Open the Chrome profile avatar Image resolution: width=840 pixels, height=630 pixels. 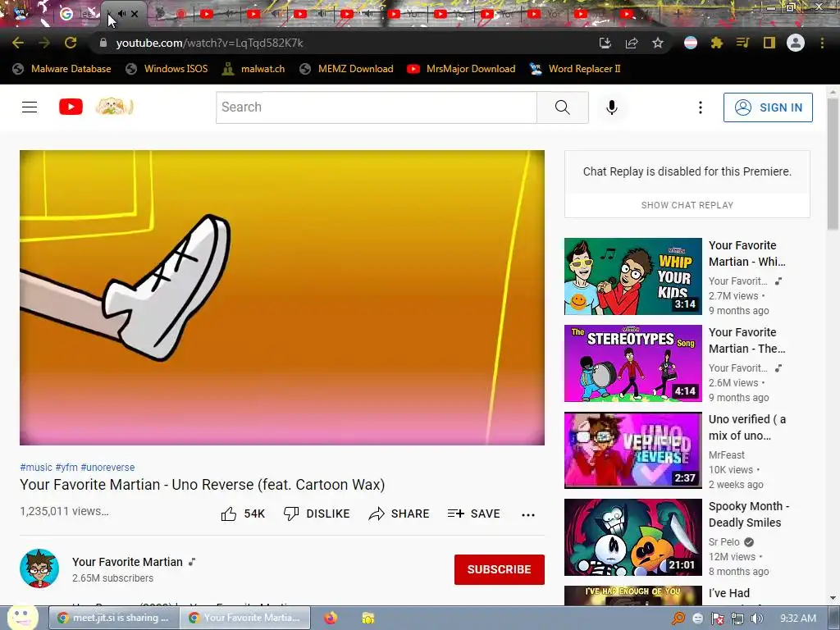coord(796,43)
